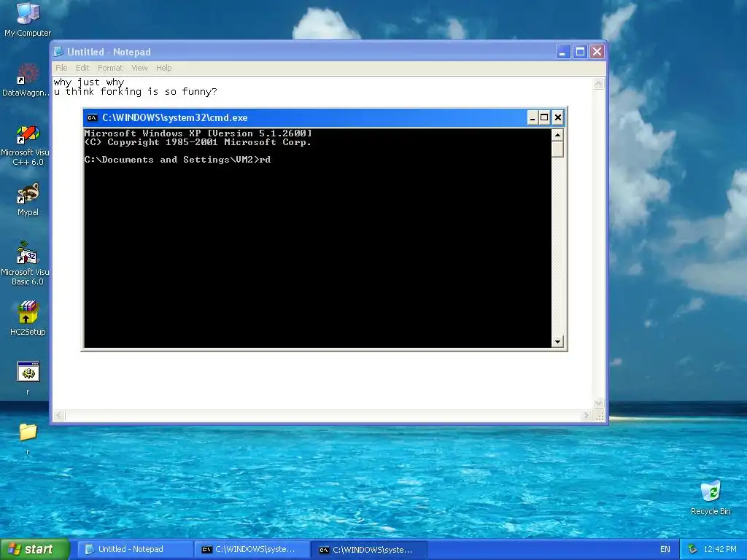Open the Notepad View menu

139,68
